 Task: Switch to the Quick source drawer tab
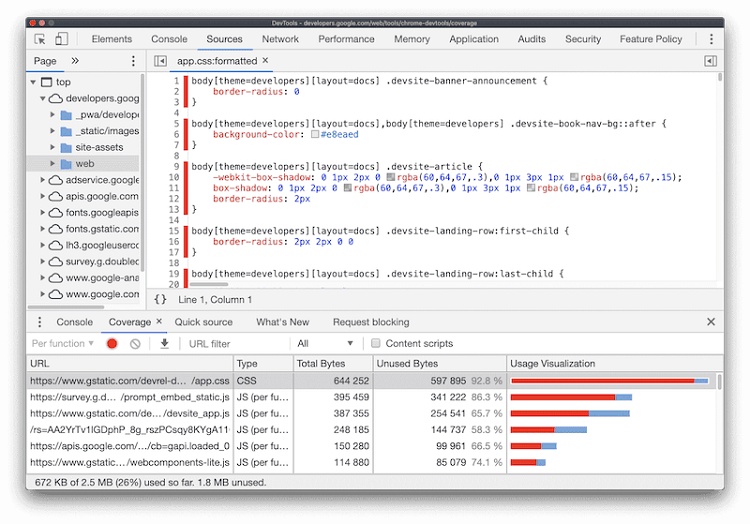[203, 322]
